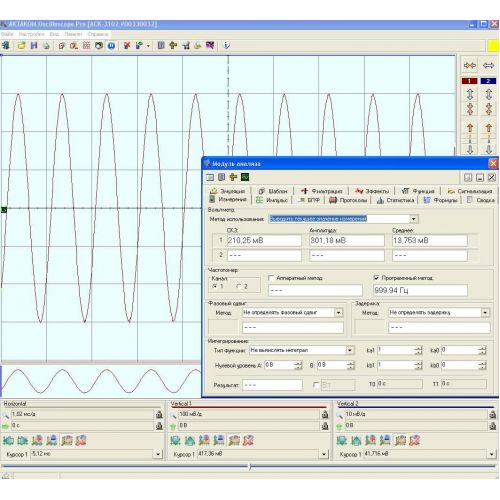This screenshot has height=500, width=500.
Task: Click the horizontal expand double-arrow icon
Action: click(488, 65)
